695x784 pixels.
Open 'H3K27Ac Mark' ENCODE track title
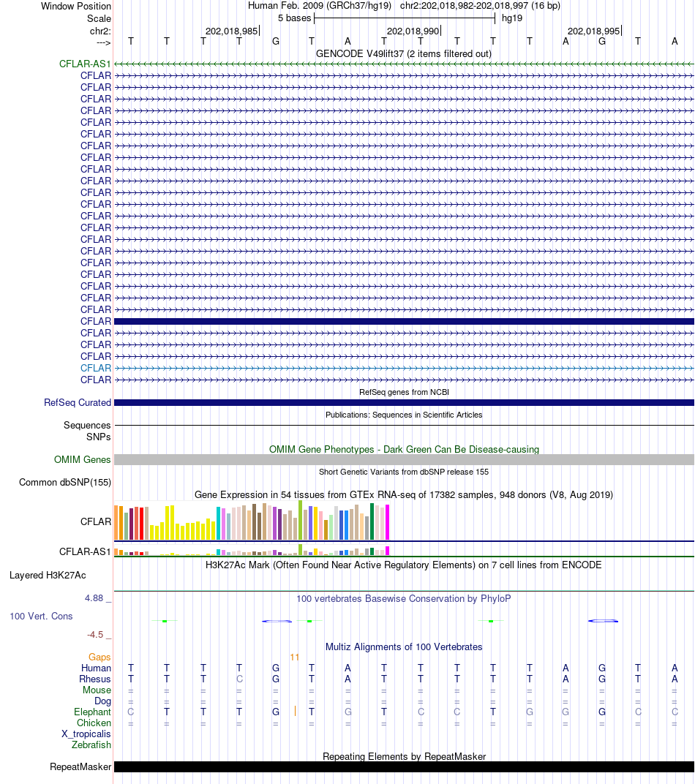[x=404, y=565]
